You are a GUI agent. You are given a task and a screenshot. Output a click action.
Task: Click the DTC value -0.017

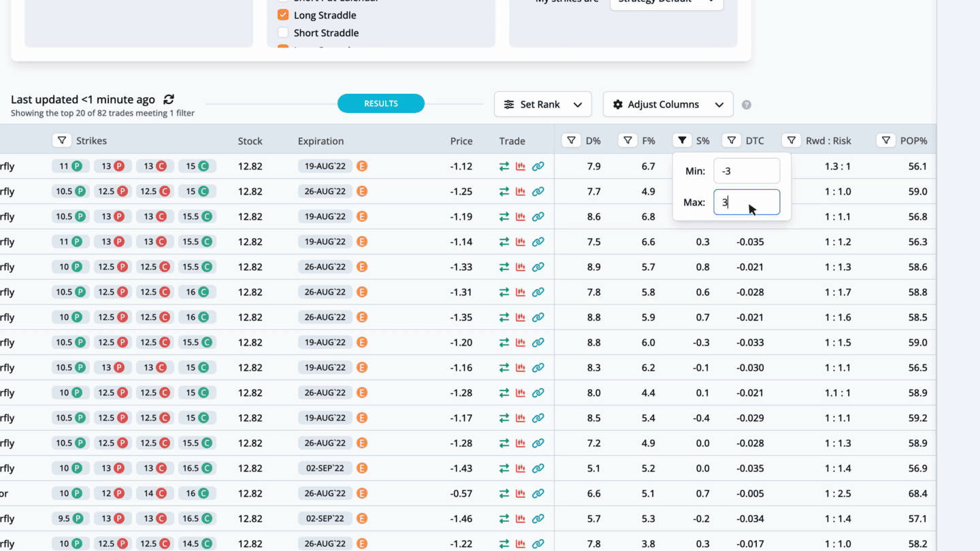tap(750, 544)
